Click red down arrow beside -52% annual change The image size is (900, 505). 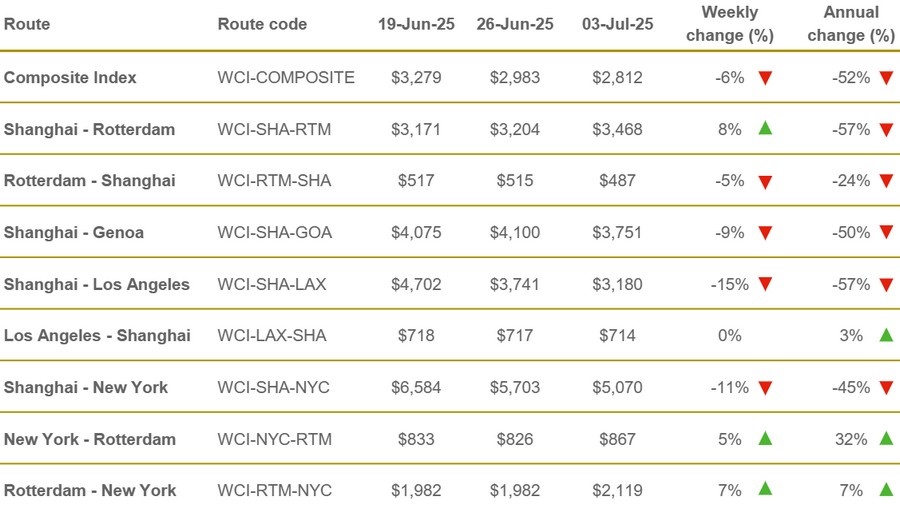pyautogui.click(x=886, y=78)
